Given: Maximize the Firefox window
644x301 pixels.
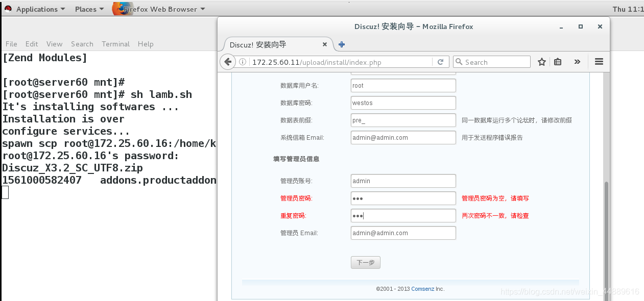Looking at the screenshot, I should (581, 27).
